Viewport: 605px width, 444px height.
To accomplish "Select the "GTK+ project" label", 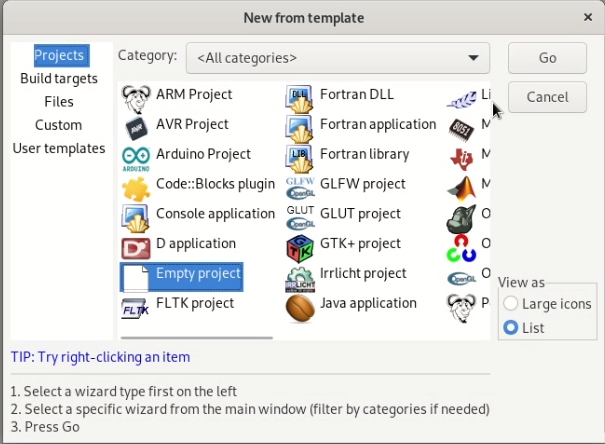I will [360, 244].
